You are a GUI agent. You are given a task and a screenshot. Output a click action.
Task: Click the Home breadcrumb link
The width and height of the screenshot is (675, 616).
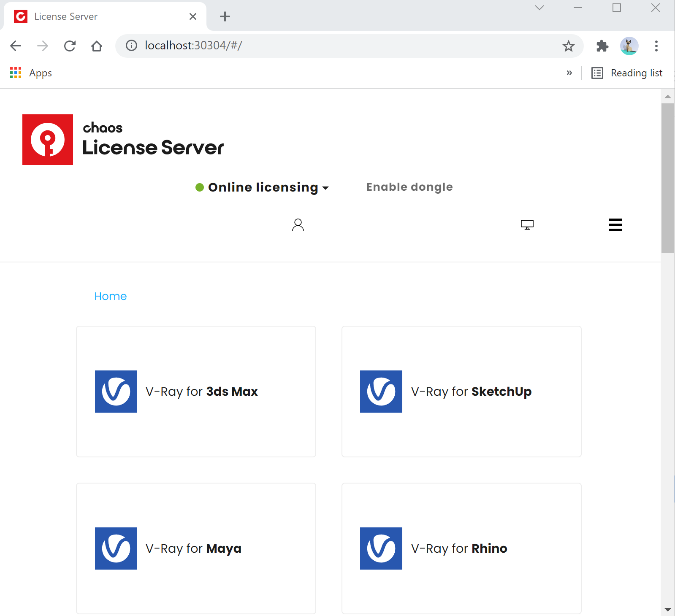tap(111, 296)
